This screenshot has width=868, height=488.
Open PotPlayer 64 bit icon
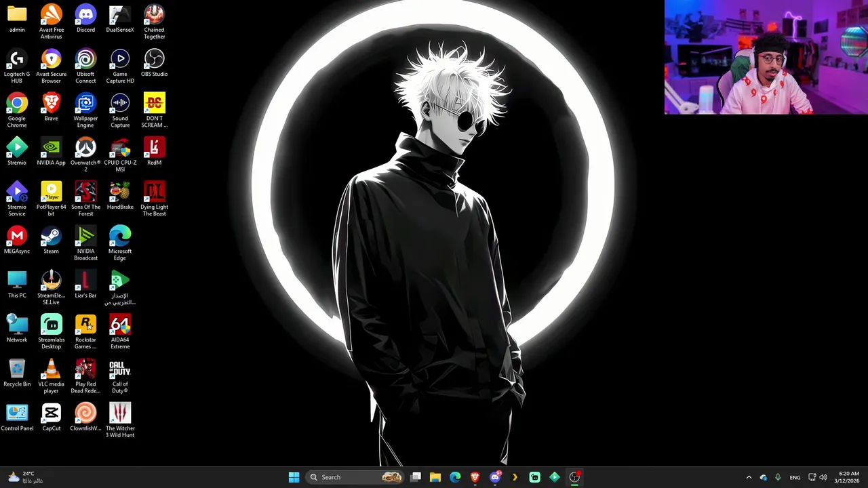tap(51, 199)
